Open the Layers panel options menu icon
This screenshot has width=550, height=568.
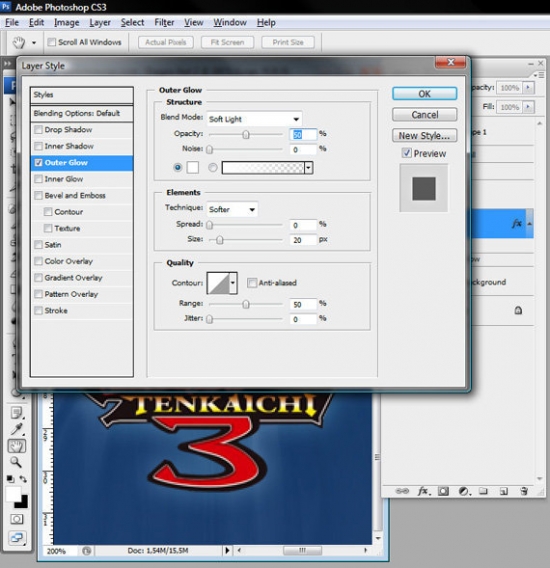pos(538,75)
